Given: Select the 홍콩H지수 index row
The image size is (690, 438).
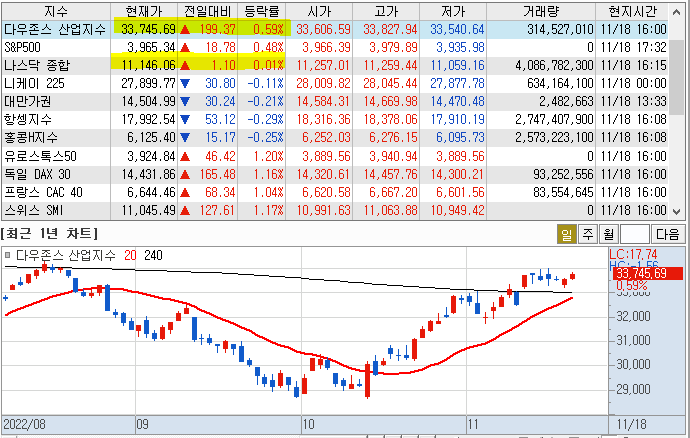Looking at the screenshot, I should tap(335, 138).
